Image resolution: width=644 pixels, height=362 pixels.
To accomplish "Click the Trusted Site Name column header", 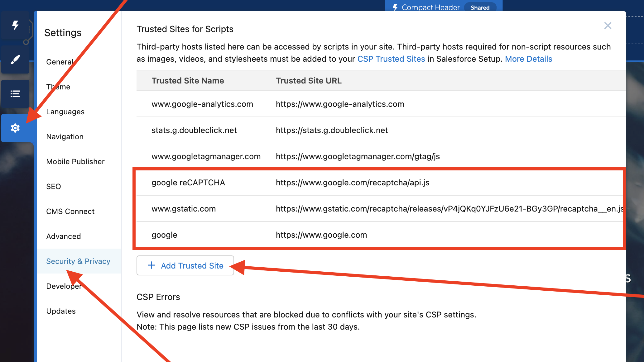I will (188, 81).
